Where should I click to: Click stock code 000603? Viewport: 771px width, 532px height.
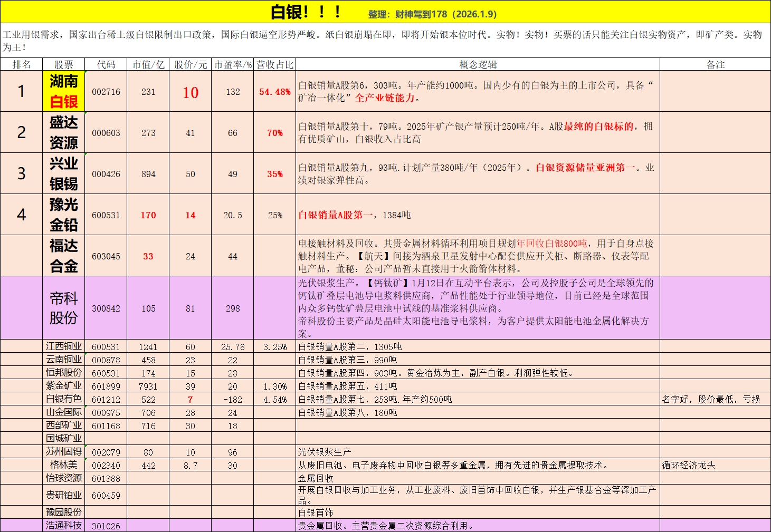(x=106, y=133)
